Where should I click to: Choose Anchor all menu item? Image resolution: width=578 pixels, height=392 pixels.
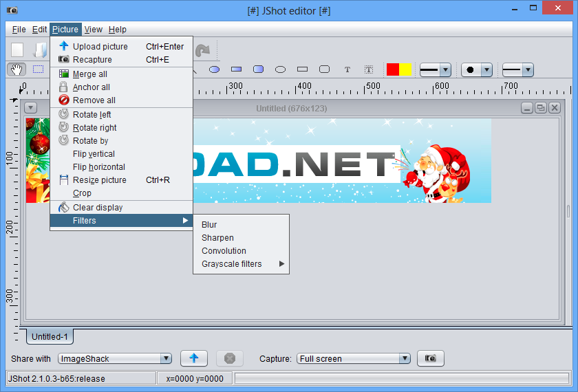121,87
